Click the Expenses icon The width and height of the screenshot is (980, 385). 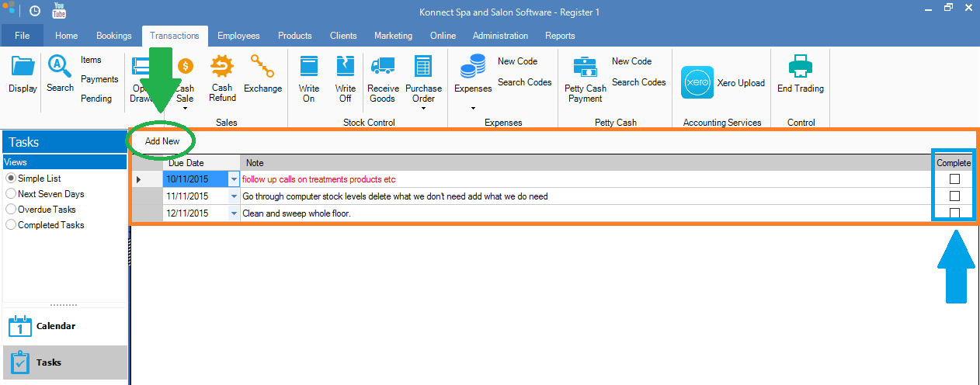pyautogui.click(x=473, y=67)
